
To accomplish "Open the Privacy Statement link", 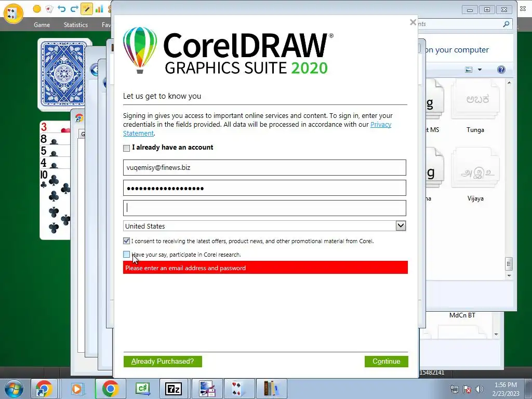I will 381,125.
